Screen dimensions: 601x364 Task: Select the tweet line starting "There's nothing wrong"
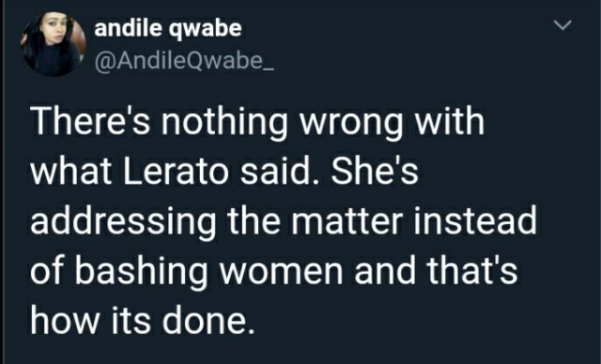pyautogui.click(x=257, y=123)
